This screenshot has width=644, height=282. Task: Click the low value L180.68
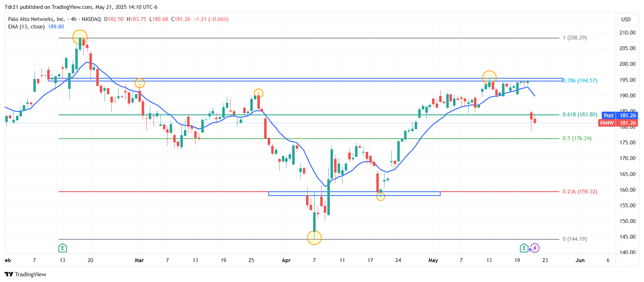coord(159,19)
